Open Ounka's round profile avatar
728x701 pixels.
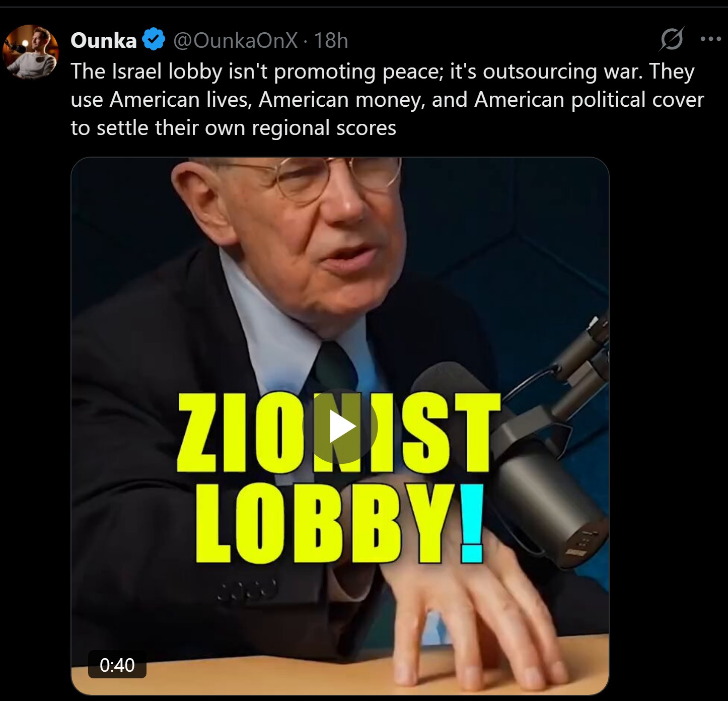[x=31, y=52]
